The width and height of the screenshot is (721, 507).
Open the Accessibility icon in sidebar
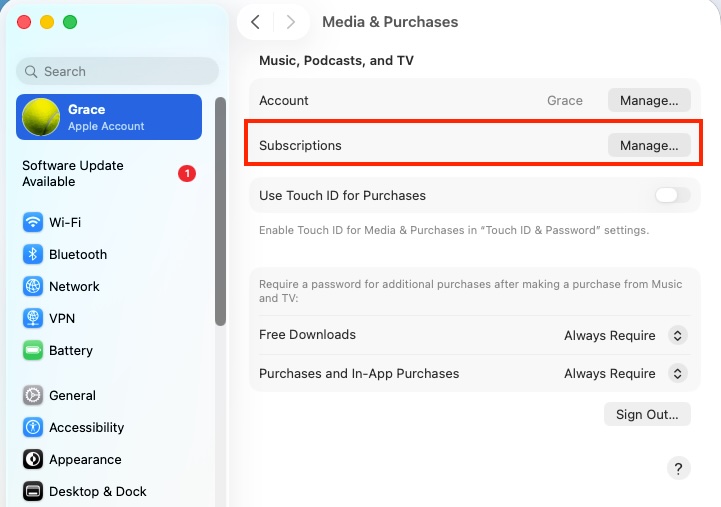coord(33,427)
